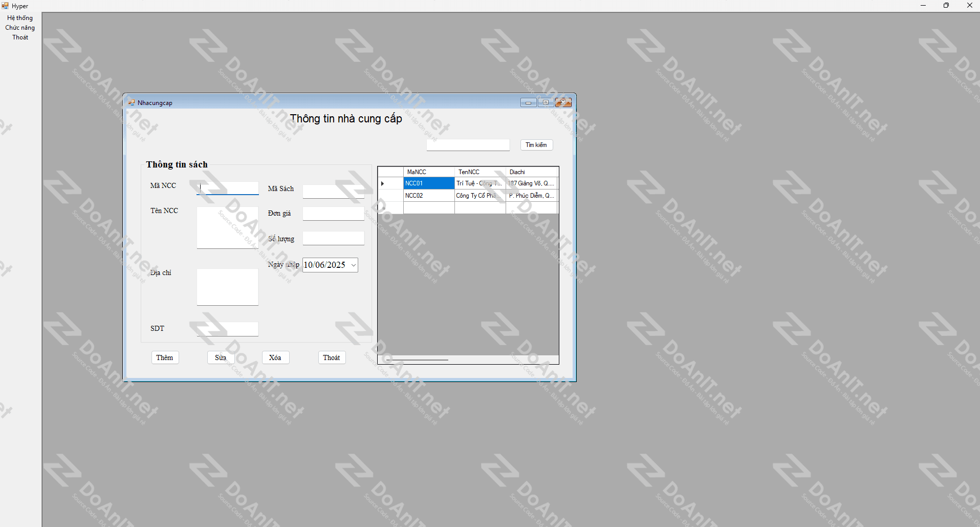Click the Sửa button
Image resolution: width=980 pixels, height=527 pixels.
[x=221, y=357]
